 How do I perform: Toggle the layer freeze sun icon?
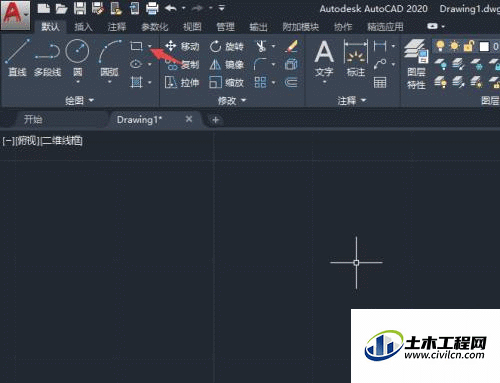[x=454, y=46]
